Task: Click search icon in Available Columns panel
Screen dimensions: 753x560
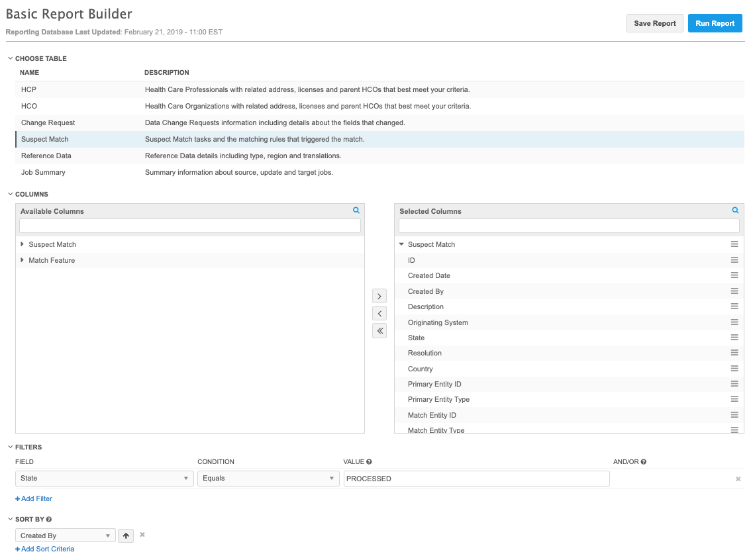Action: [x=356, y=210]
